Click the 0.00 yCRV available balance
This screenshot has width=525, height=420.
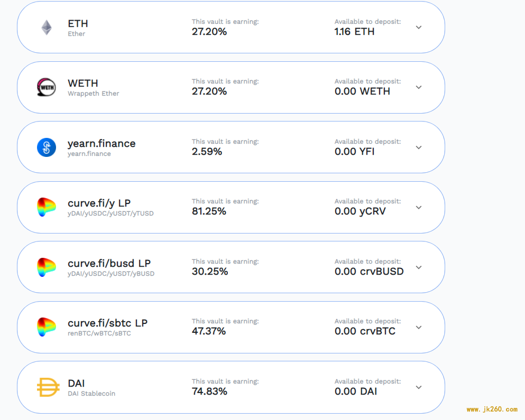[360, 211]
